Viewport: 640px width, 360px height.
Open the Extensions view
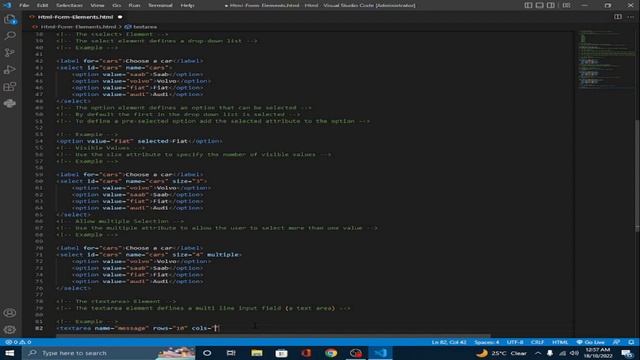point(9,87)
